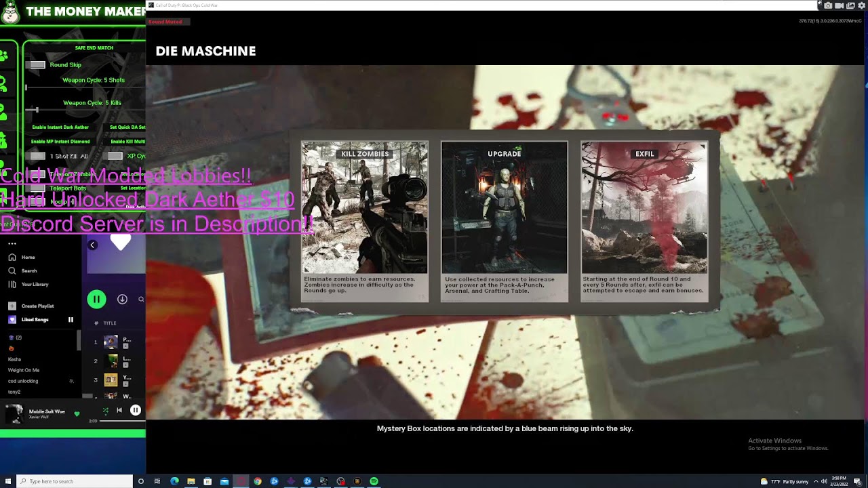Select the Kill Zombies info card
The image size is (868, 488).
[x=365, y=221]
